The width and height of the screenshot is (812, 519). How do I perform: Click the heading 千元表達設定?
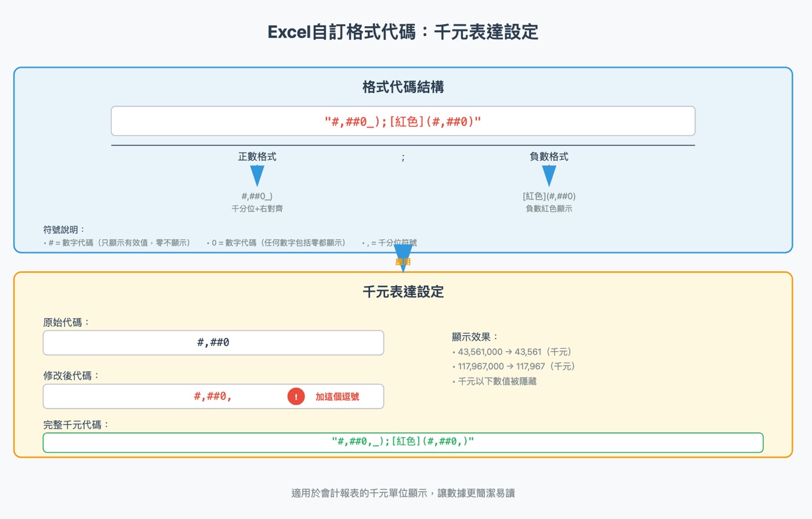point(403,292)
